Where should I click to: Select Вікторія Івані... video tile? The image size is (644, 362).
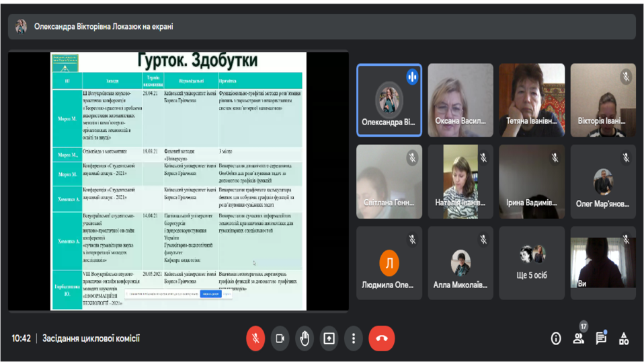(603, 100)
